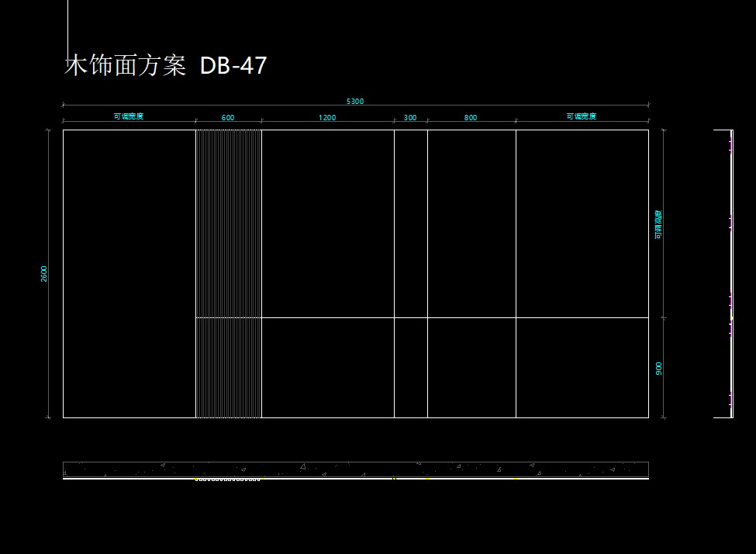Screen dimensions: 756x554
Task: Click the fluted profile in the plan view
Action: coord(226,480)
